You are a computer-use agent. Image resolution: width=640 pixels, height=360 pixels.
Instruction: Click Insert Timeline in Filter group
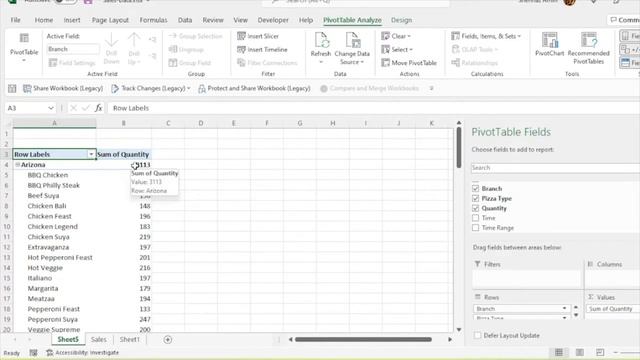coord(262,49)
